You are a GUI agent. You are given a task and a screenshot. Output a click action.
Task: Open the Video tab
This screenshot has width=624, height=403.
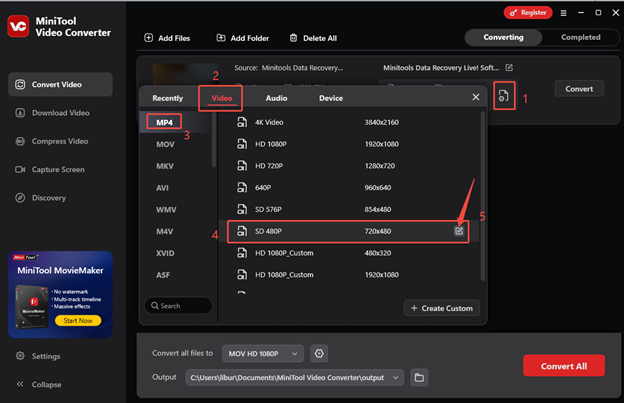(222, 98)
